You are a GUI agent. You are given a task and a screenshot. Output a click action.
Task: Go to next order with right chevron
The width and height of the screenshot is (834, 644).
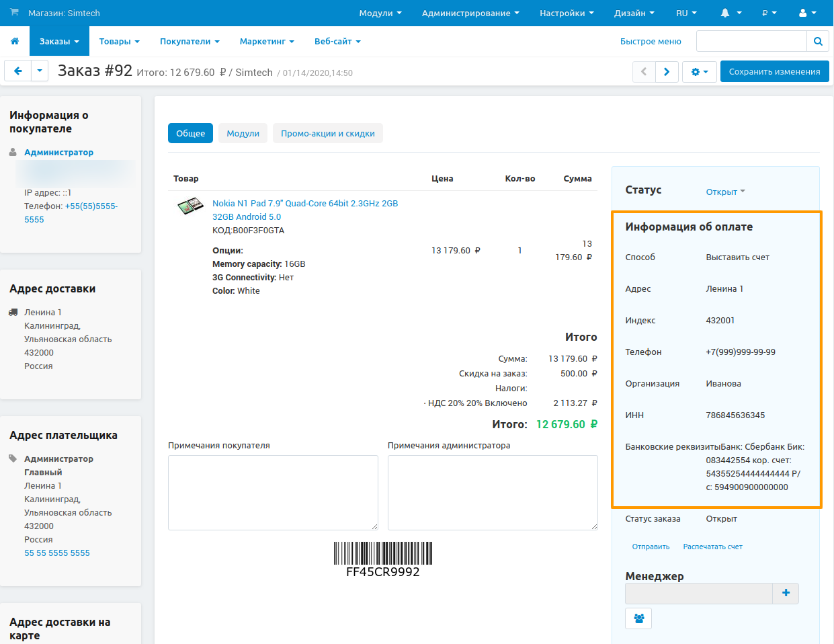667,72
